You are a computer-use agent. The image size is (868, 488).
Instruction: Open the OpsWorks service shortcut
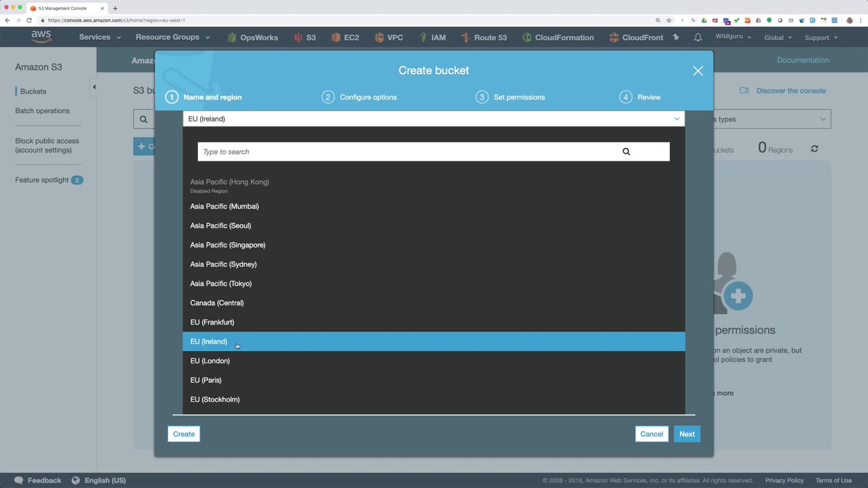click(x=252, y=37)
